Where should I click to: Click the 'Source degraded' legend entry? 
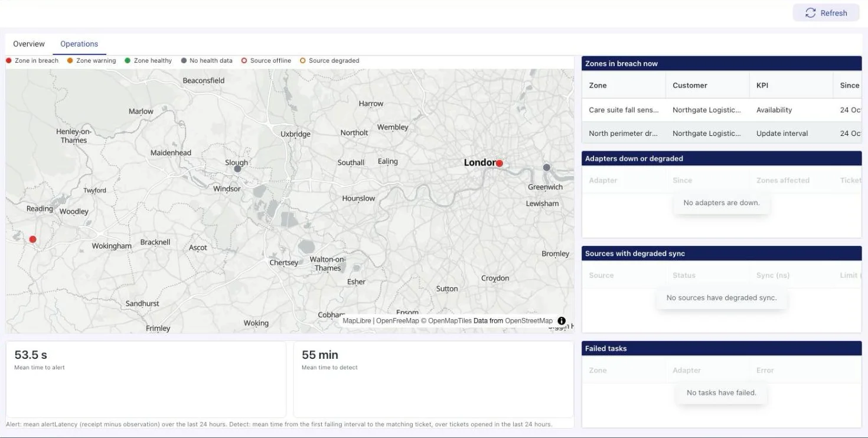[x=329, y=60]
